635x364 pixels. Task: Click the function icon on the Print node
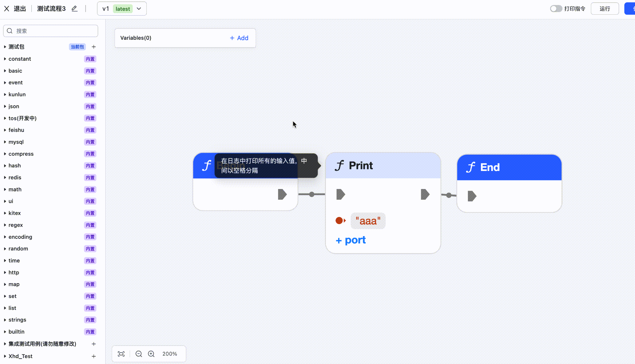pos(340,165)
